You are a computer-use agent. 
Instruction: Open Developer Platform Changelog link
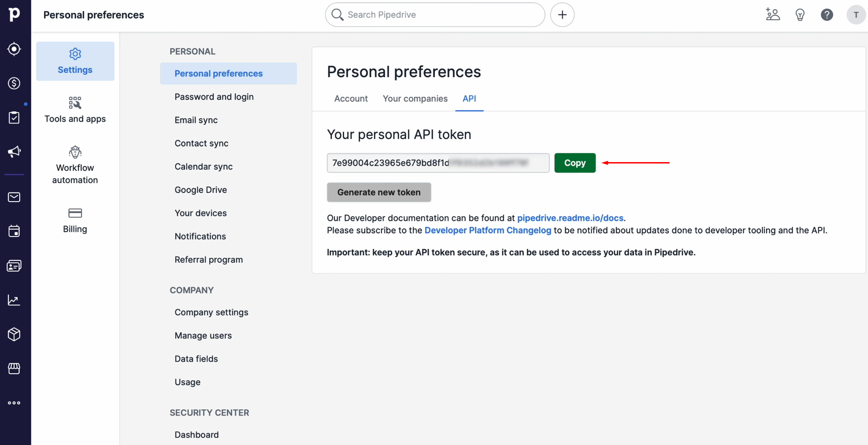[x=488, y=231]
